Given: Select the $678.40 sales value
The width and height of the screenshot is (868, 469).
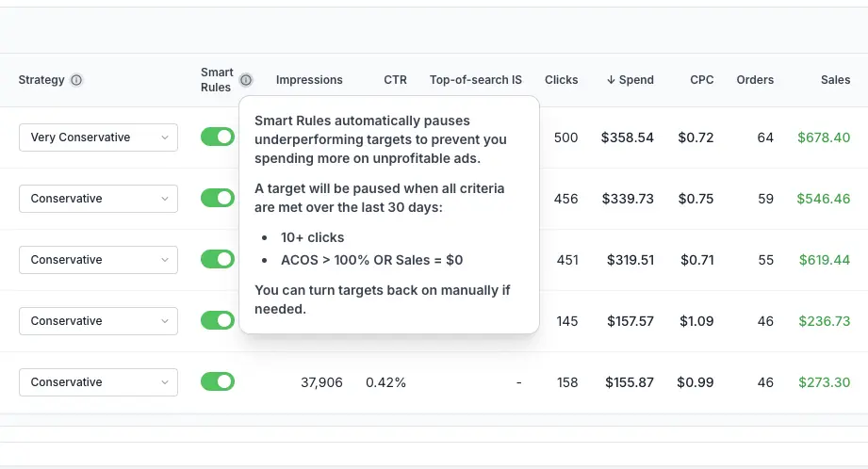Looking at the screenshot, I should 824,137.
